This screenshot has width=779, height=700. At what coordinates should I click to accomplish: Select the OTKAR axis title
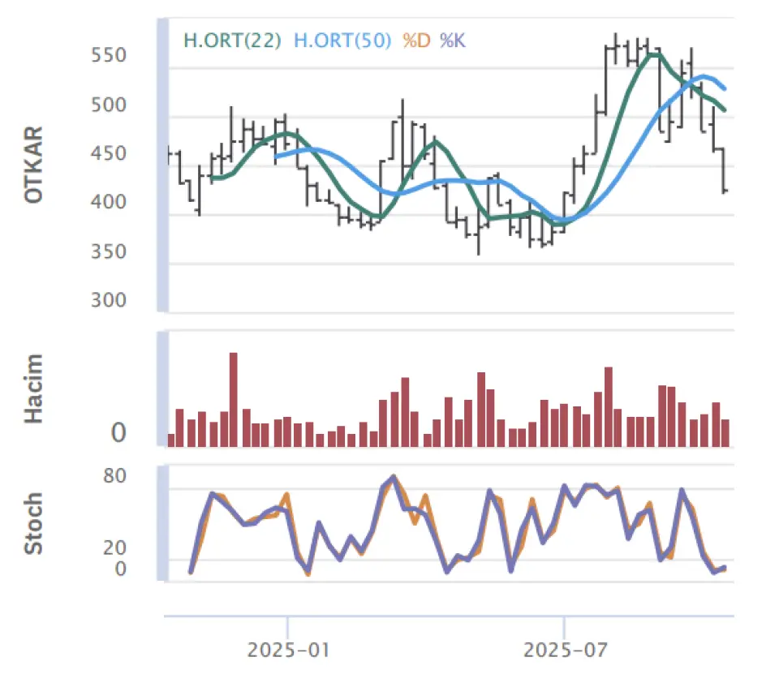(34, 165)
